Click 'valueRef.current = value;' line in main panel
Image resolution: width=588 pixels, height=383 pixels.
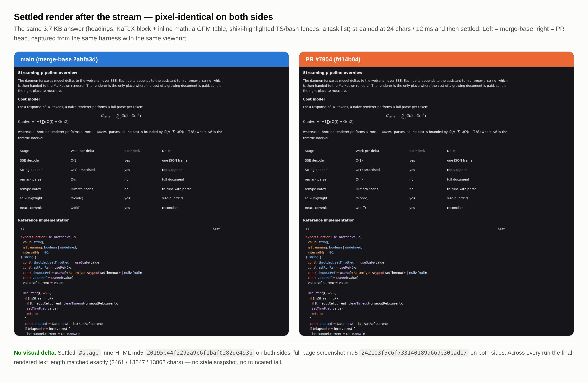tap(43, 283)
